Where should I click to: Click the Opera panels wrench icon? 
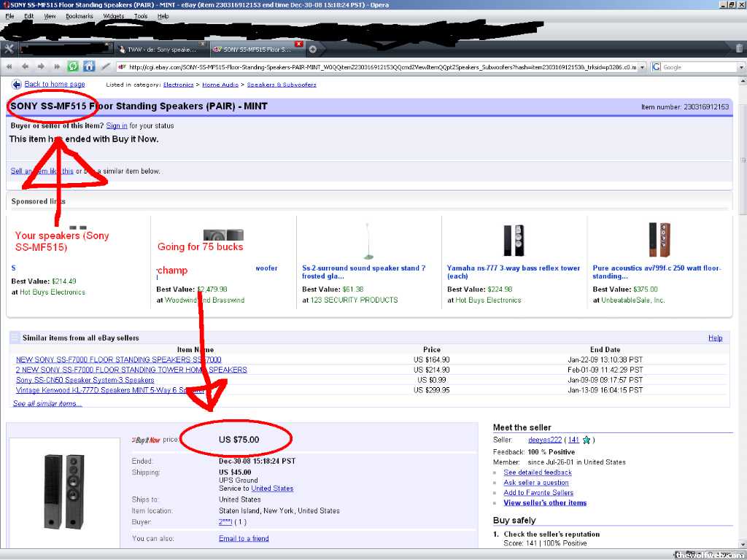pos(9,49)
